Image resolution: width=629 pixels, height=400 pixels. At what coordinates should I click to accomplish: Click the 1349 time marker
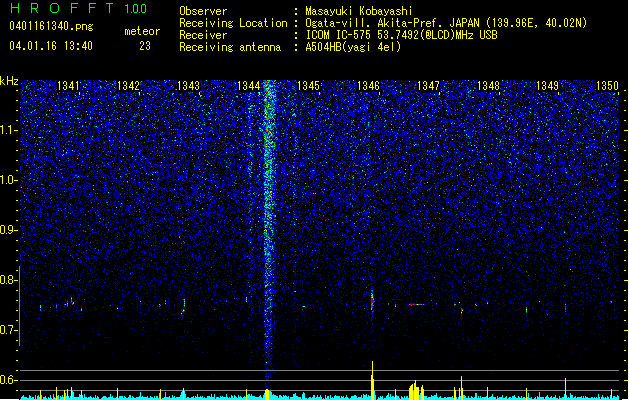tap(548, 86)
